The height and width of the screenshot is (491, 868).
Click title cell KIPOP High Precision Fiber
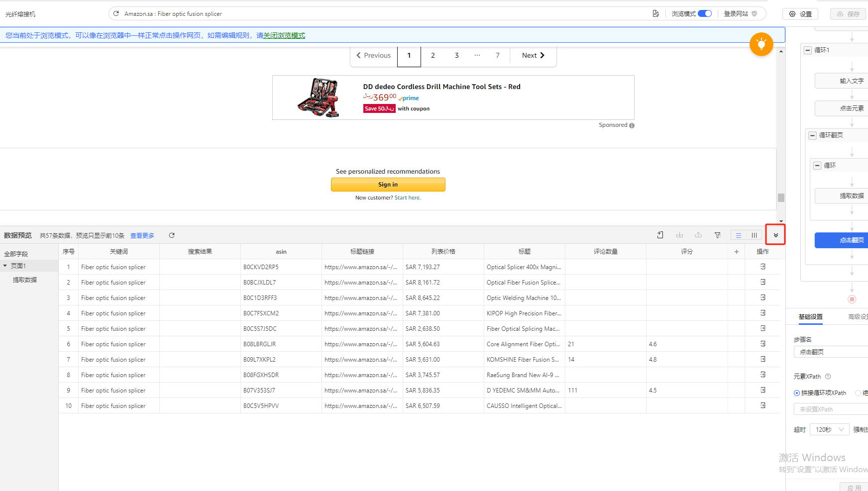click(525, 313)
